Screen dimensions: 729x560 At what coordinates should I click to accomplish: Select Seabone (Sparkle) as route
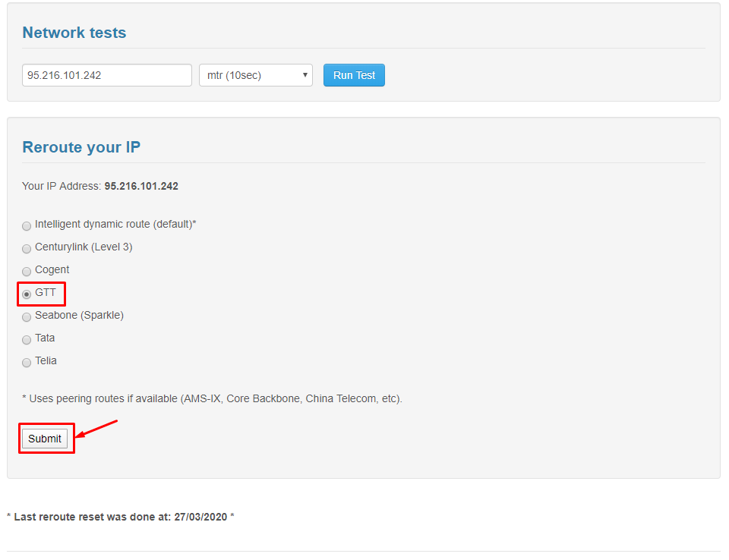[x=27, y=316]
